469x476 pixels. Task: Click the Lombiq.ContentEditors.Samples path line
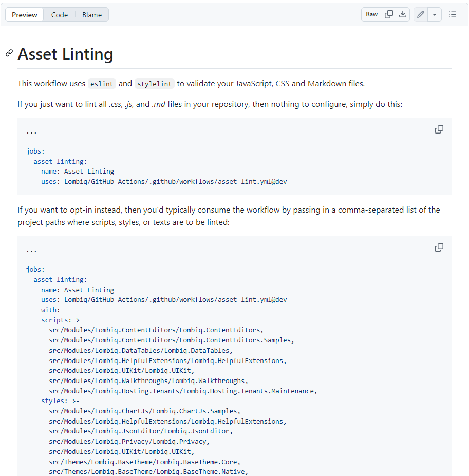point(172,340)
